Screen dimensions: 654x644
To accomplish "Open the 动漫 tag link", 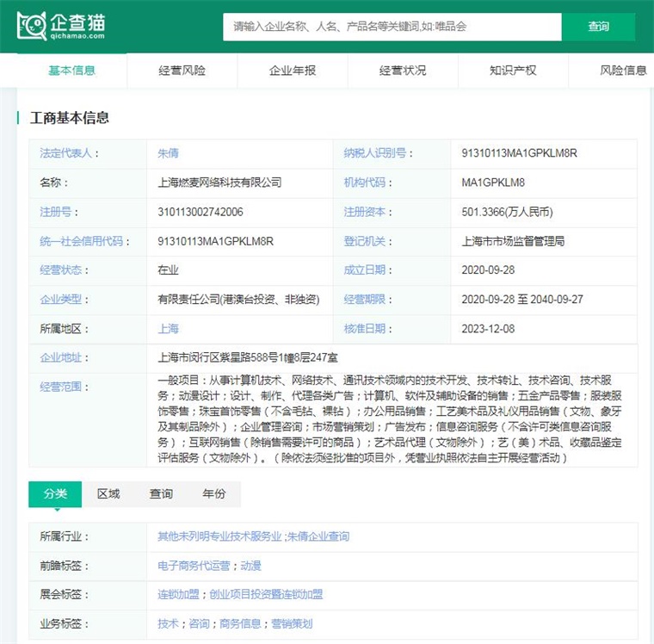I will click(250, 566).
